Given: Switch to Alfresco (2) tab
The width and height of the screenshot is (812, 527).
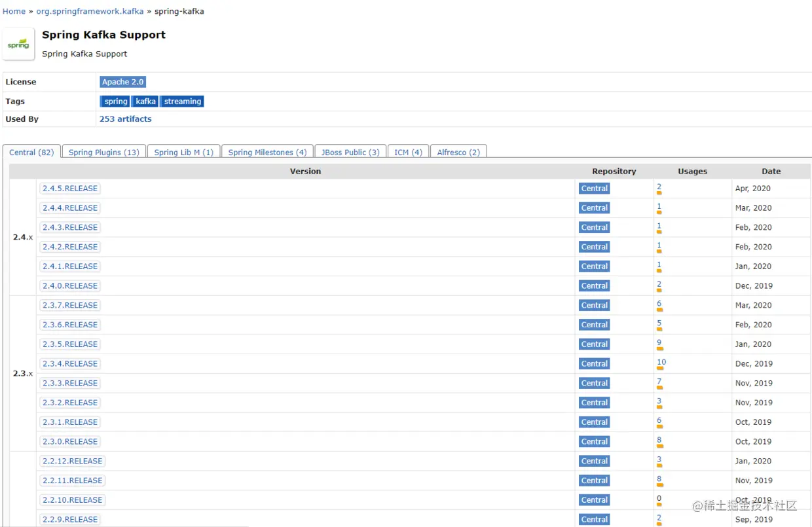Looking at the screenshot, I should click(x=458, y=152).
